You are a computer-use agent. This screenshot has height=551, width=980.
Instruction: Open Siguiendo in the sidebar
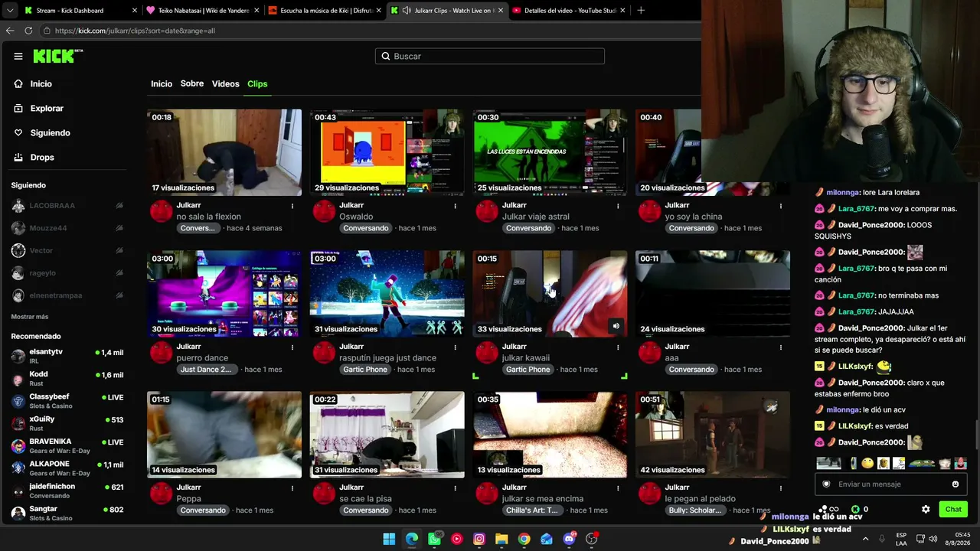click(42, 132)
